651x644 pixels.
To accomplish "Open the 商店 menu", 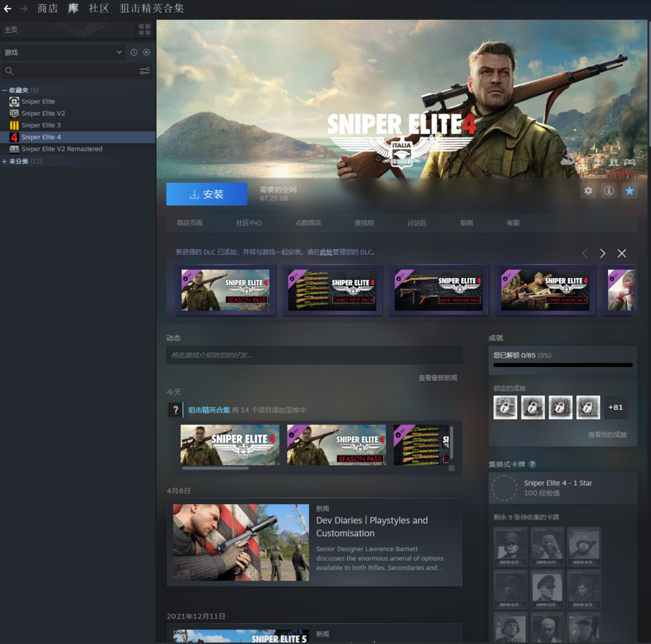I will 48,8.
